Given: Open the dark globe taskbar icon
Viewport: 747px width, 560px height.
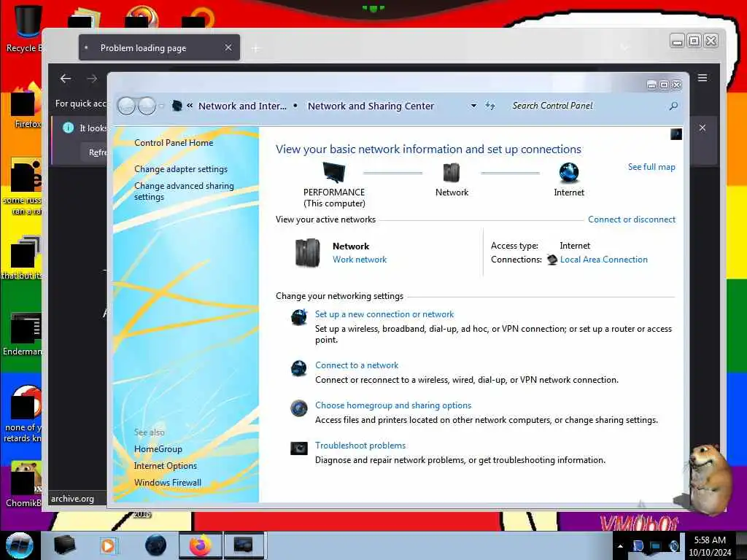Looking at the screenshot, I should click(155, 545).
